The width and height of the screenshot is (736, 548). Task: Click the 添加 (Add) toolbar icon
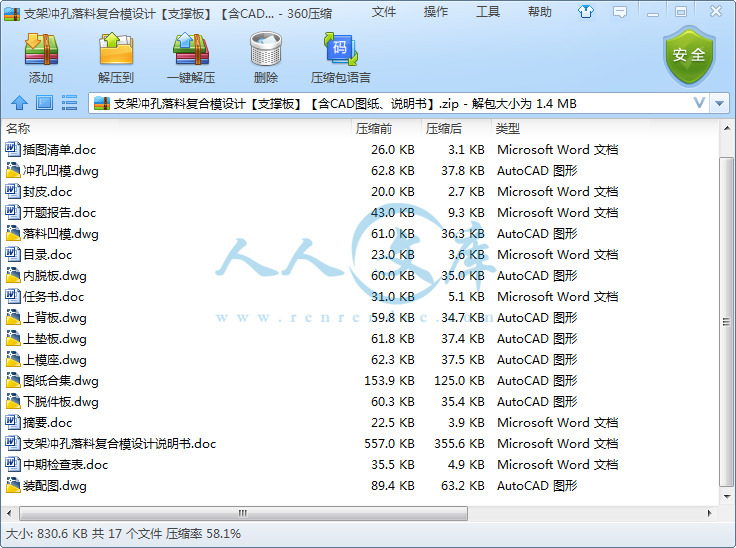pos(41,49)
